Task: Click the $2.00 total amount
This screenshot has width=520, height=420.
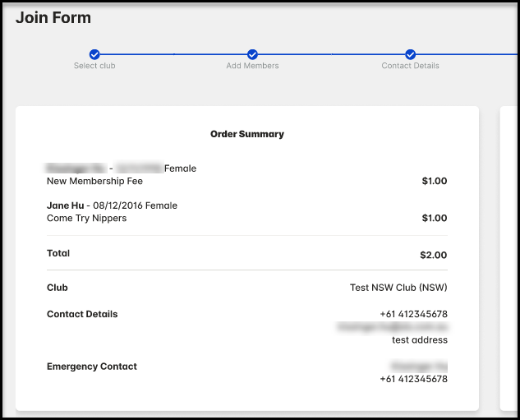Action: (x=434, y=255)
